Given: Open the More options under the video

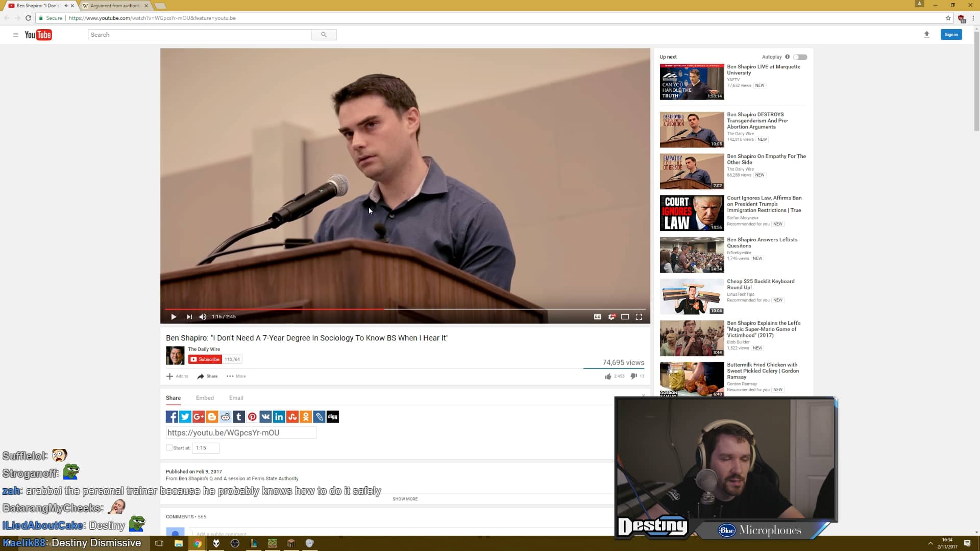Looking at the screenshot, I should point(236,376).
